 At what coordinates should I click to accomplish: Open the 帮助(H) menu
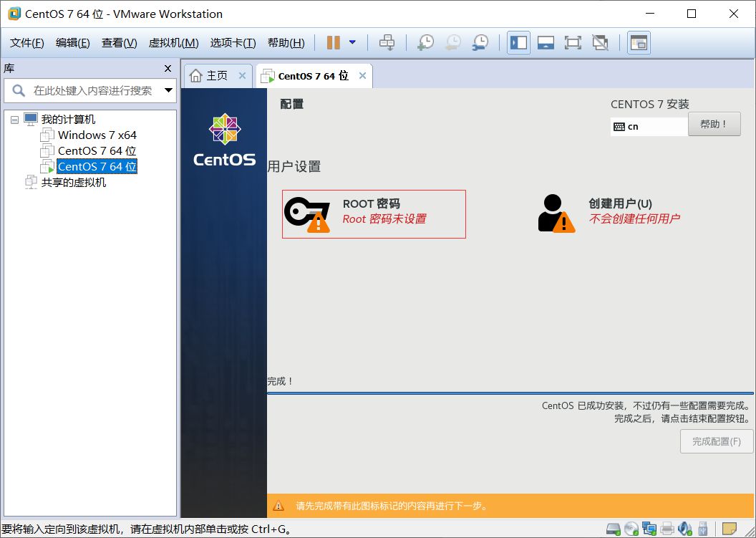coord(286,42)
